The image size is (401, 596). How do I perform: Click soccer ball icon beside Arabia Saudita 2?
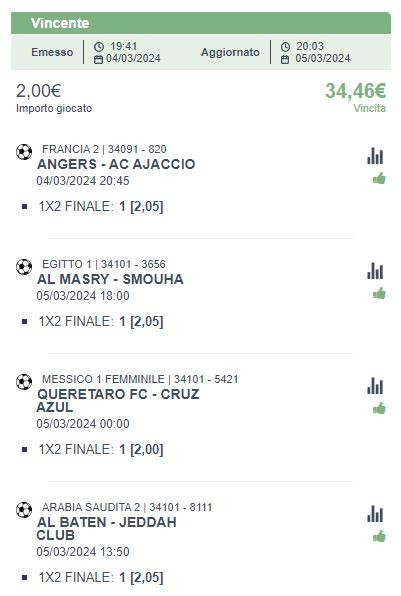tap(24, 510)
